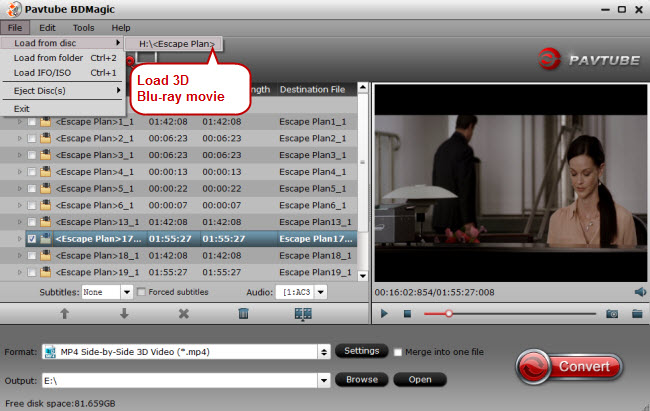Viewport: 650px width, 411px height.
Task: Choose Load IFO/ISO menu item
Action: point(63,73)
